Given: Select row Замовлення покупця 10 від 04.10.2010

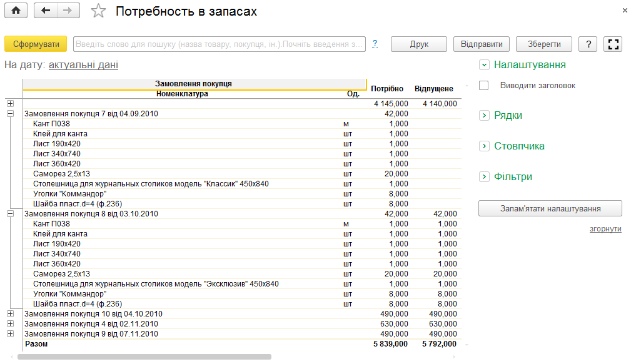Looking at the screenshot, I should pos(242,314).
